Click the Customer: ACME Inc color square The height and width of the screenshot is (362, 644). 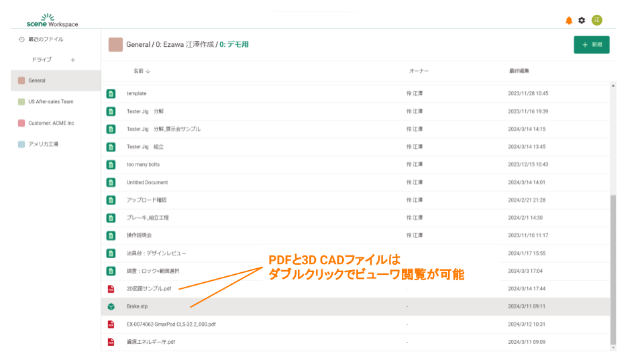[21, 123]
